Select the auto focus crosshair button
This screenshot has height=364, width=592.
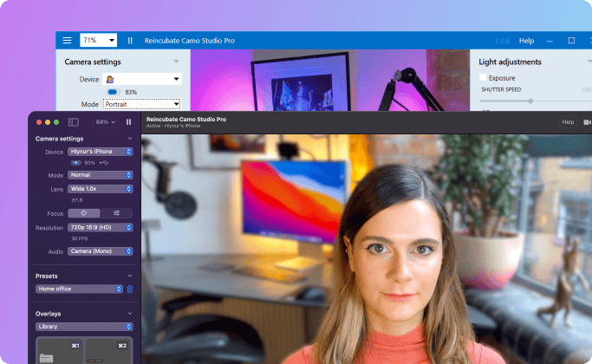[x=84, y=213]
